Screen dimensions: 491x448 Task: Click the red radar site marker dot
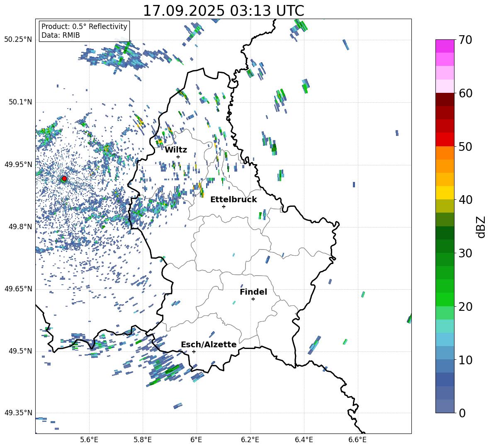64,179
